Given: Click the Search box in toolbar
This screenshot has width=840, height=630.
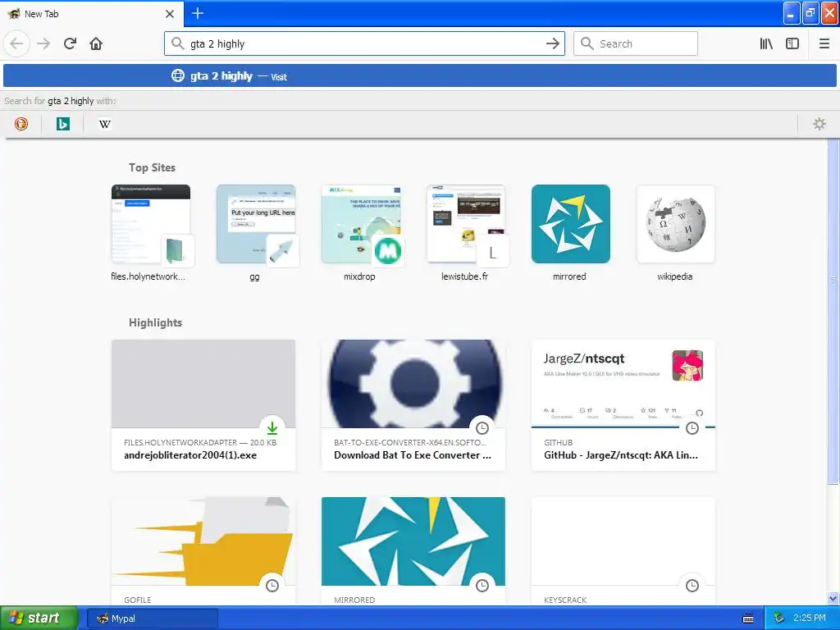Looking at the screenshot, I should (636, 43).
